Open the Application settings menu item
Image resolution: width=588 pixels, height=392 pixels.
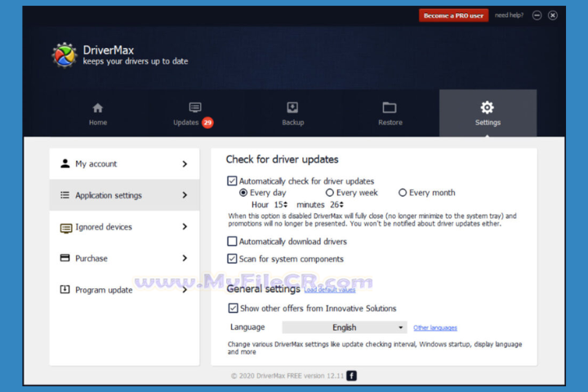(124, 195)
